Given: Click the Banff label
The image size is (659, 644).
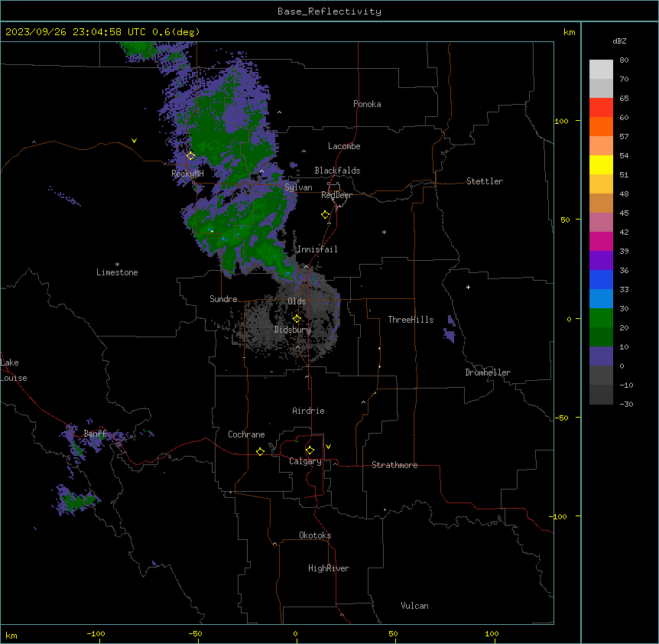Looking at the screenshot, I should coord(95,434).
